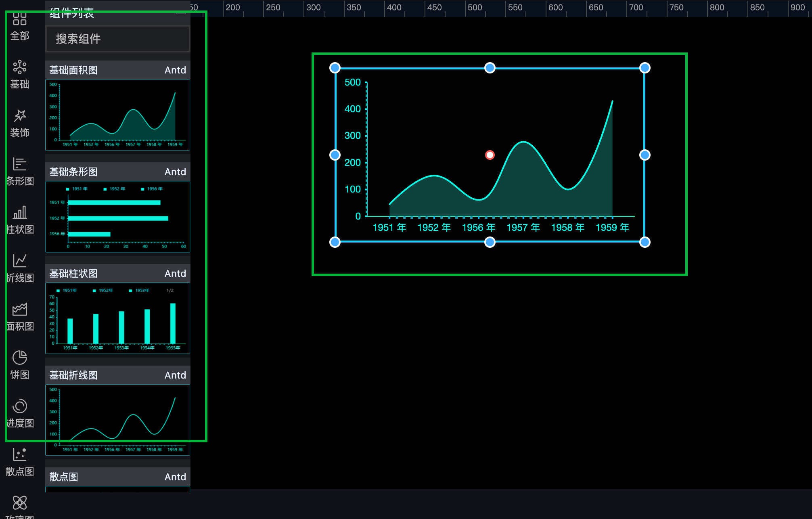The width and height of the screenshot is (812, 519).
Task: Click the red center rotation point on chart
Action: click(490, 155)
